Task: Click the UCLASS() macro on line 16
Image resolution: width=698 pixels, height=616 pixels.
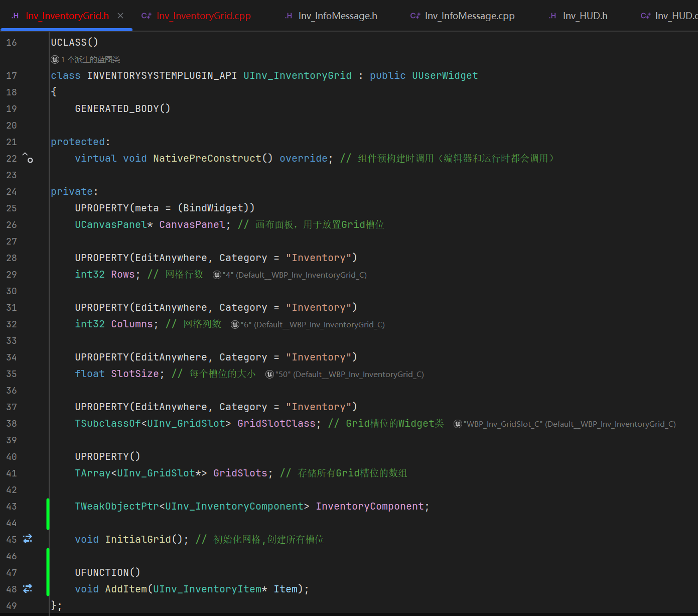Action: click(x=74, y=43)
